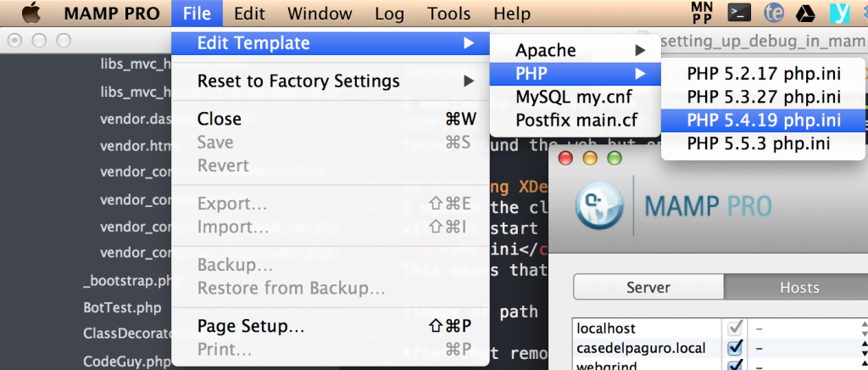Open the Apple menu
The height and width of the screenshot is (370, 868).
pos(31,13)
